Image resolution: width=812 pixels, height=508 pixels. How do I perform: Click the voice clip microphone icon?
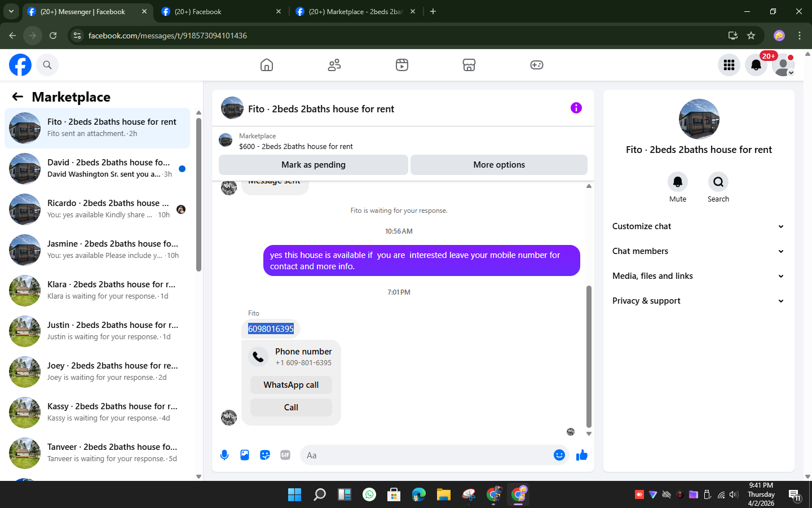pyautogui.click(x=224, y=455)
